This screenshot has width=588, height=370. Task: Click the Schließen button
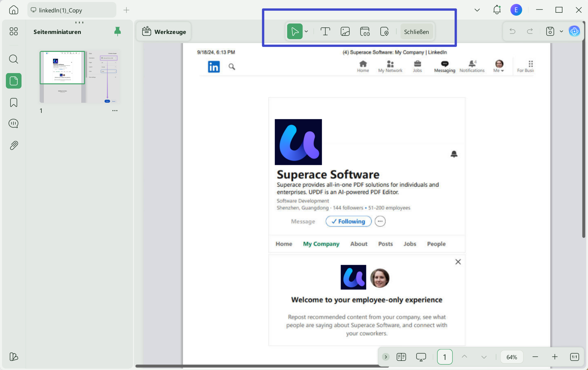tap(417, 32)
